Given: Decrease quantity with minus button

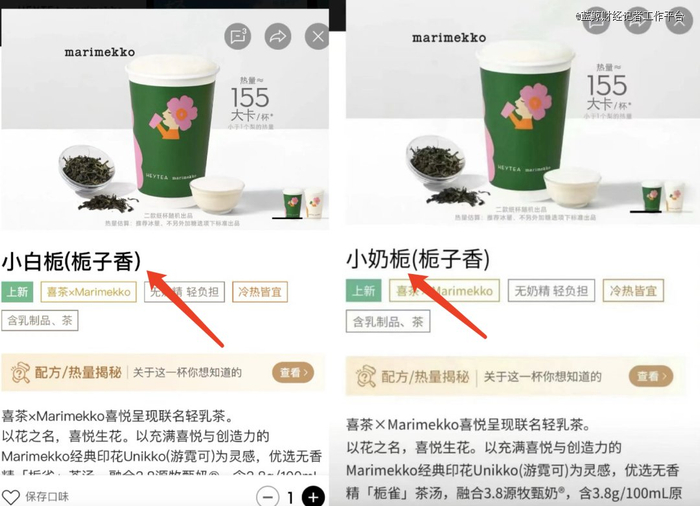Looking at the screenshot, I should tap(268, 497).
